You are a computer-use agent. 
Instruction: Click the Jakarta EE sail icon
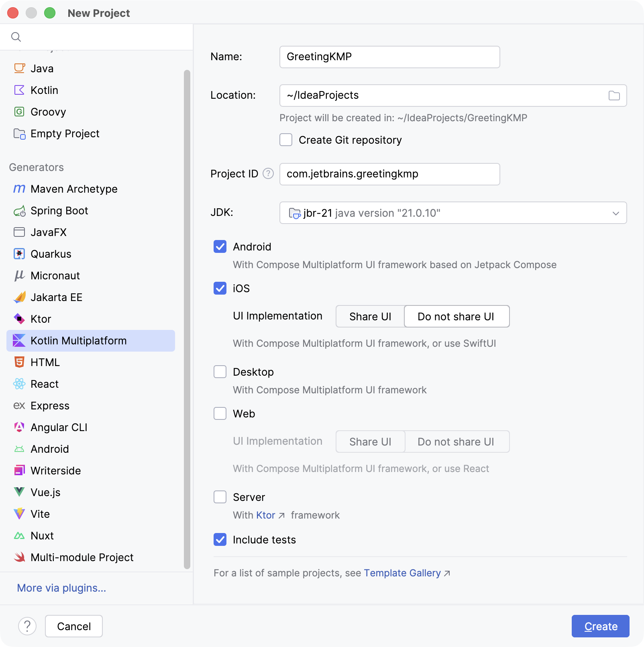[19, 297]
